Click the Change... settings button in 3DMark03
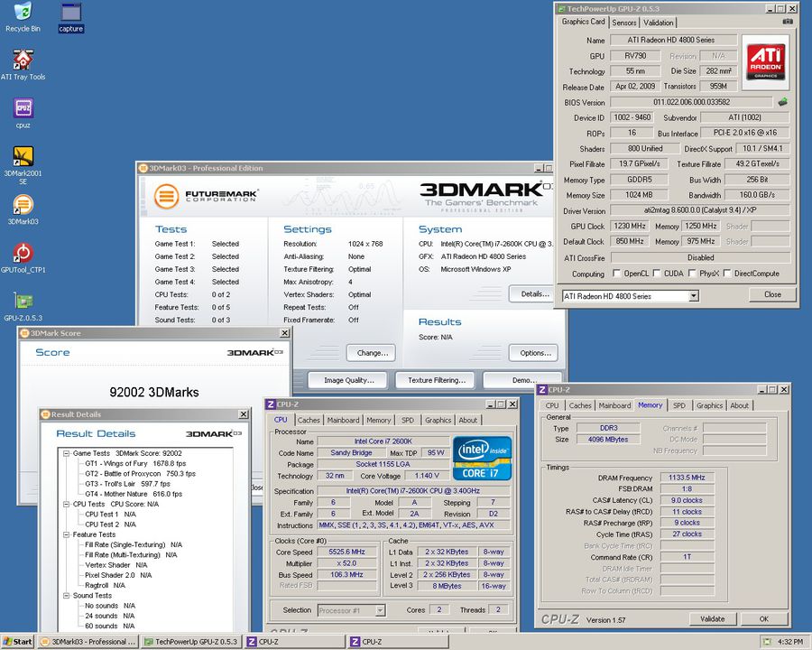The image size is (812, 650). click(x=373, y=353)
